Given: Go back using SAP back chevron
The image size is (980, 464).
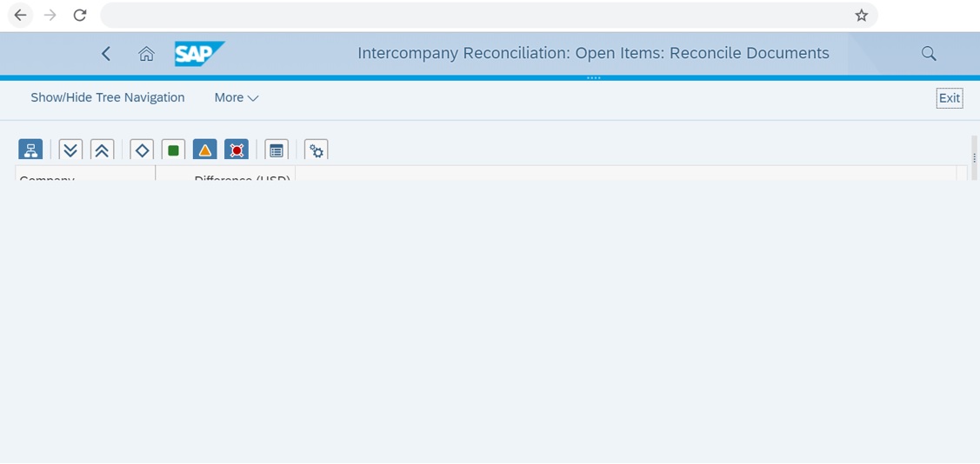Looking at the screenshot, I should [106, 54].
